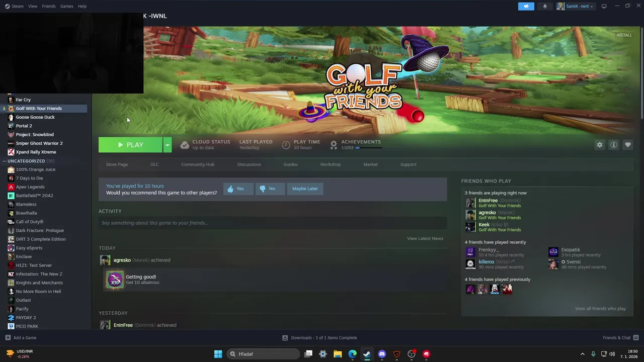Open the Help menu
The image size is (644, 362).
(82, 6)
